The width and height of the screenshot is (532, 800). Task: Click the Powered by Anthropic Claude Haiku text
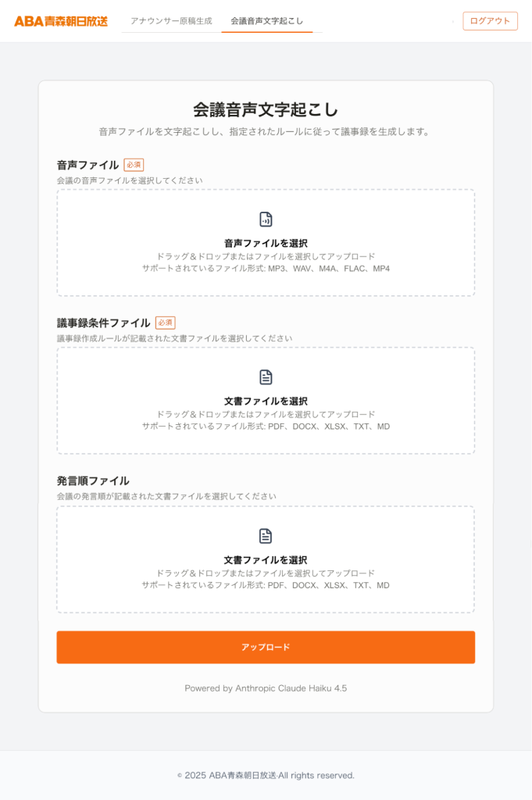click(x=266, y=688)
